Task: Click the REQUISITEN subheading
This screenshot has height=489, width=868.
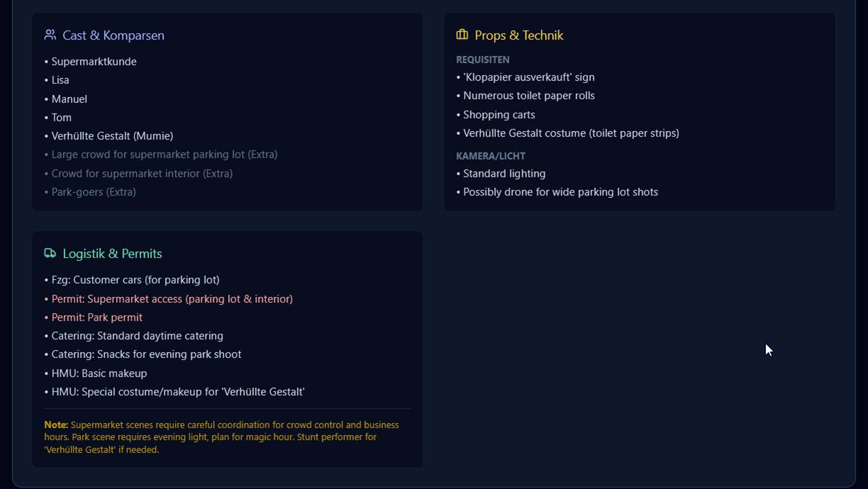Action: point(483,60)
